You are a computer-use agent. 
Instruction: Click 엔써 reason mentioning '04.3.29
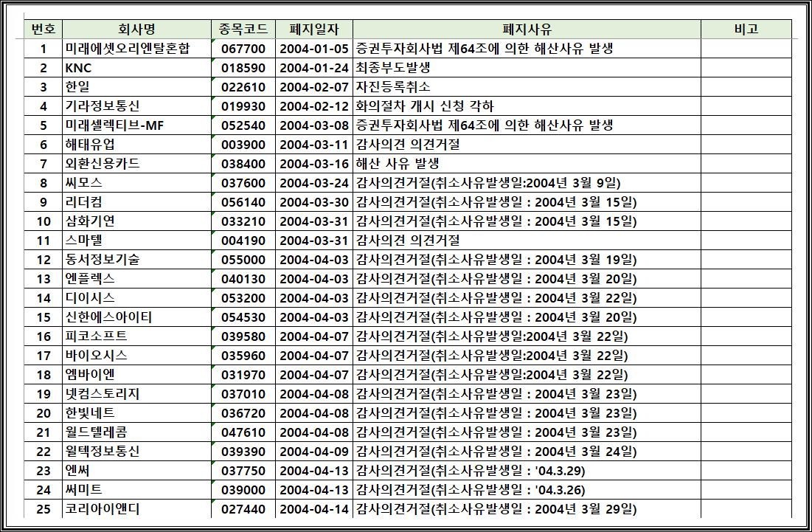coord(527,470)
